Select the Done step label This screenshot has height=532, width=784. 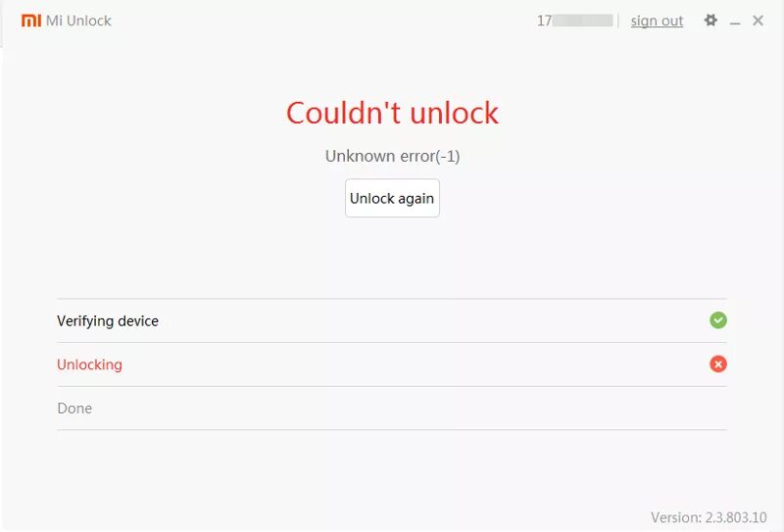click(74, 408)
